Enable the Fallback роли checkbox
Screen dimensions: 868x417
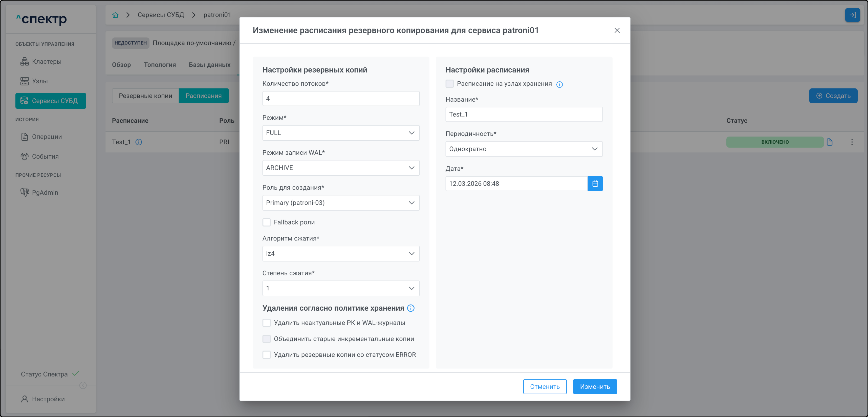click(266, 222)
